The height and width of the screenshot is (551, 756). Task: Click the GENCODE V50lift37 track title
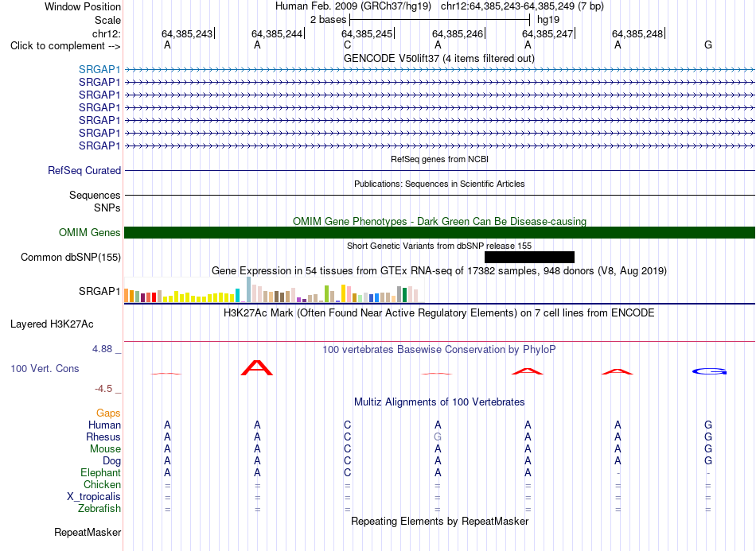pyautogui.click(x=439, y=58)
